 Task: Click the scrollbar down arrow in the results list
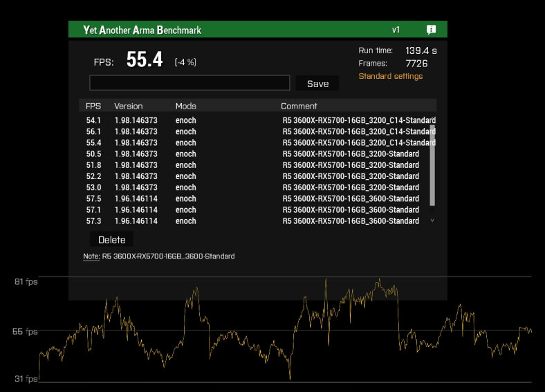[432, 221]
